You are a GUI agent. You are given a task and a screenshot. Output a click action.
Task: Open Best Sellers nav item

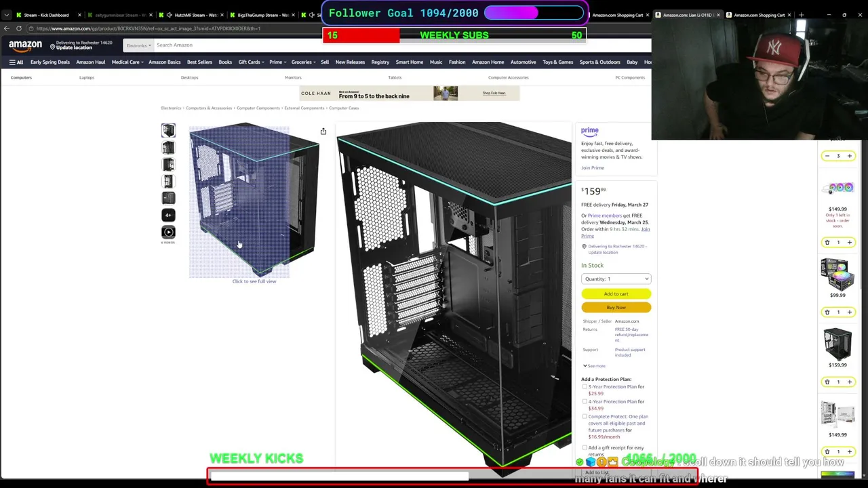point(199,62)
